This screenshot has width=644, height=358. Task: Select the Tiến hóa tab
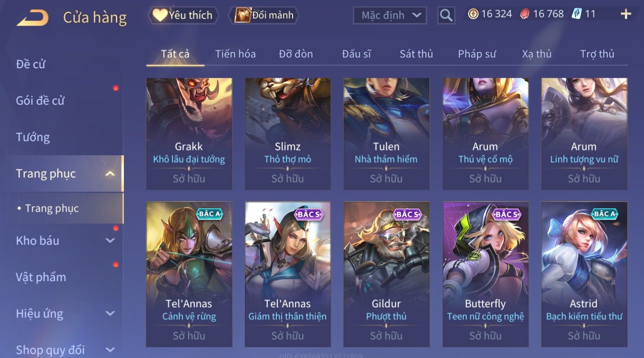(x=235, y=54)
